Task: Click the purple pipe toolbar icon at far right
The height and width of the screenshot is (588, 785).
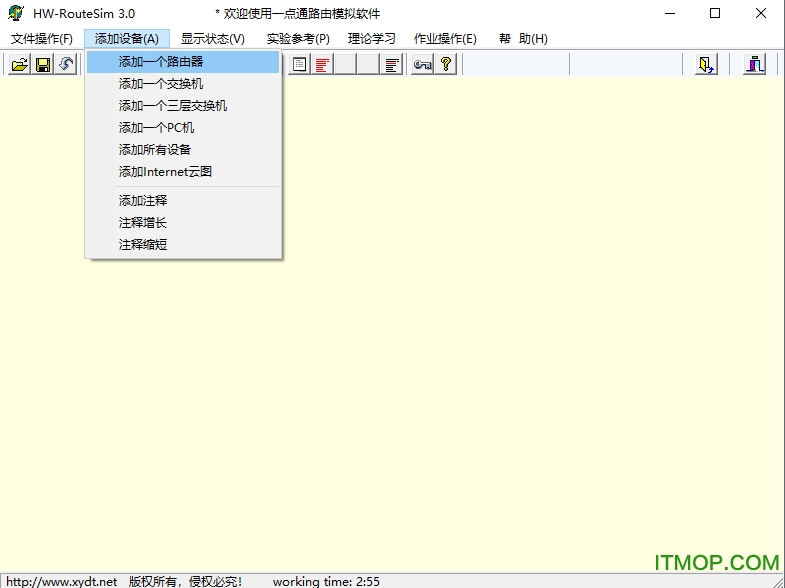Action: click(x=754, y=64)
